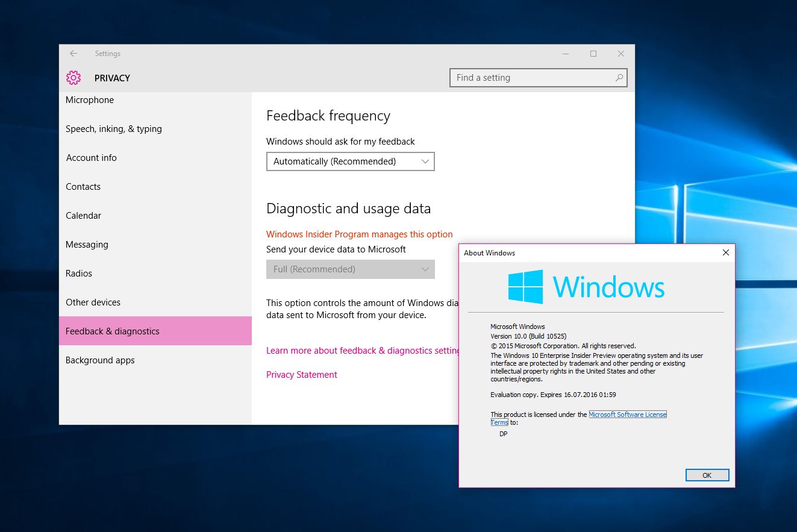
Task: Click the search magnifier icon
Action: [x=619, y=78]
